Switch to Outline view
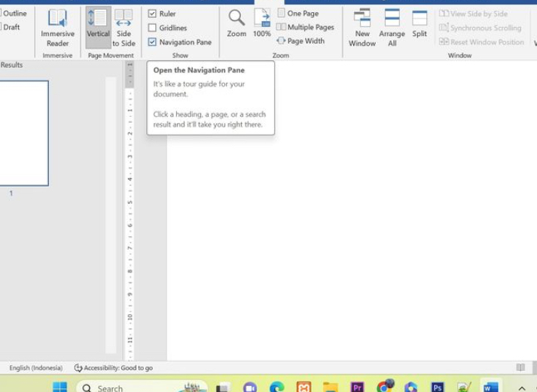The image size is (537, 392). (14, 14)
